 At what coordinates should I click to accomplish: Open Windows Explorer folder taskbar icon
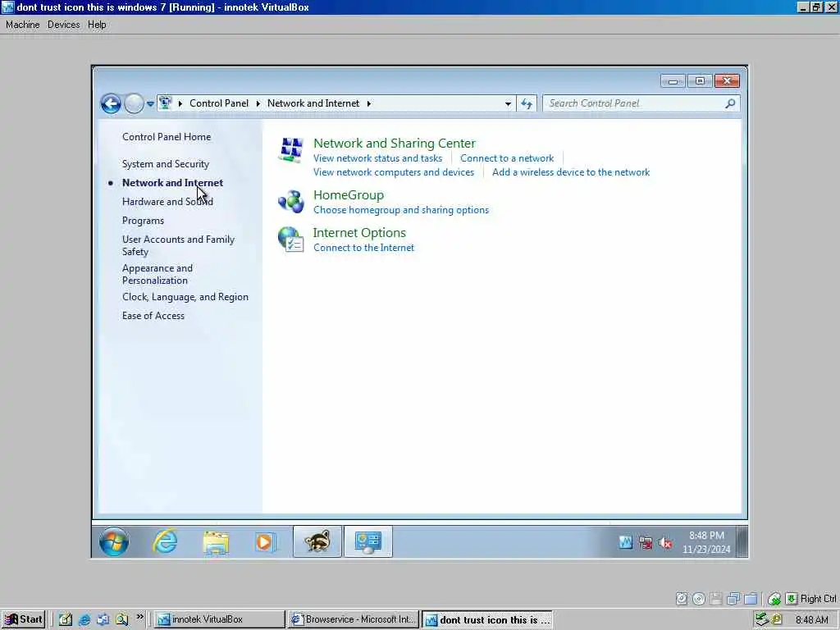(x=216, y=542)
